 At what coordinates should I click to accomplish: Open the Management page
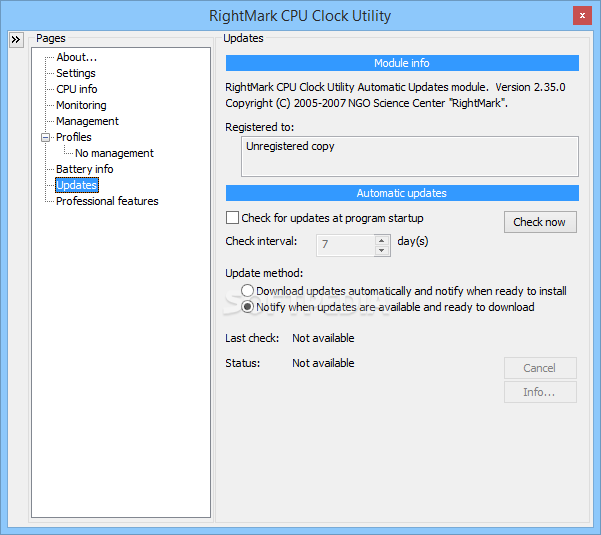click(x=87, y=121)
